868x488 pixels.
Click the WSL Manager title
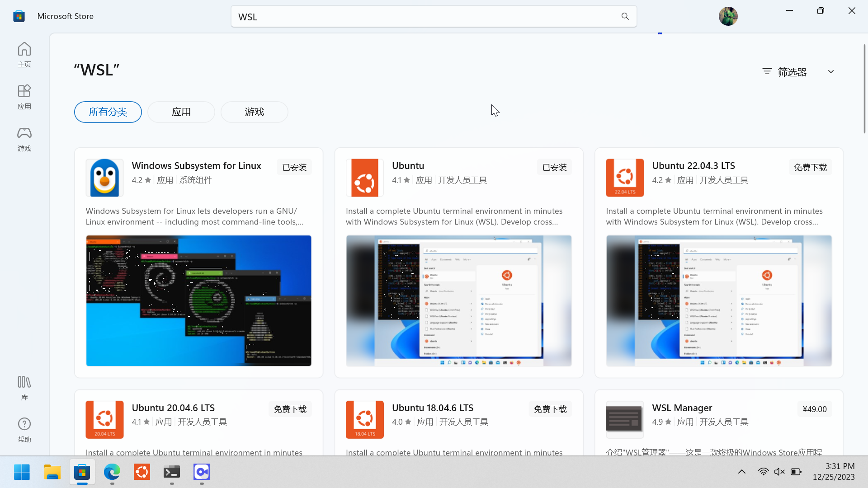(682, 408)
